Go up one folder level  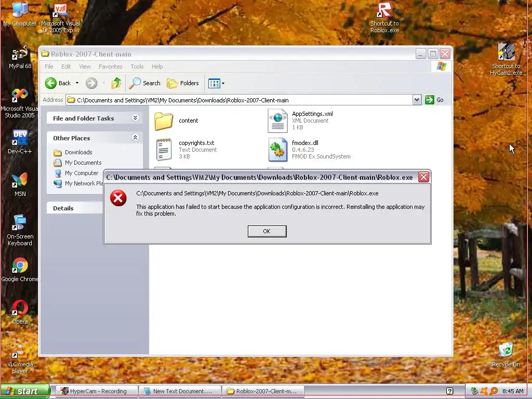116,83
